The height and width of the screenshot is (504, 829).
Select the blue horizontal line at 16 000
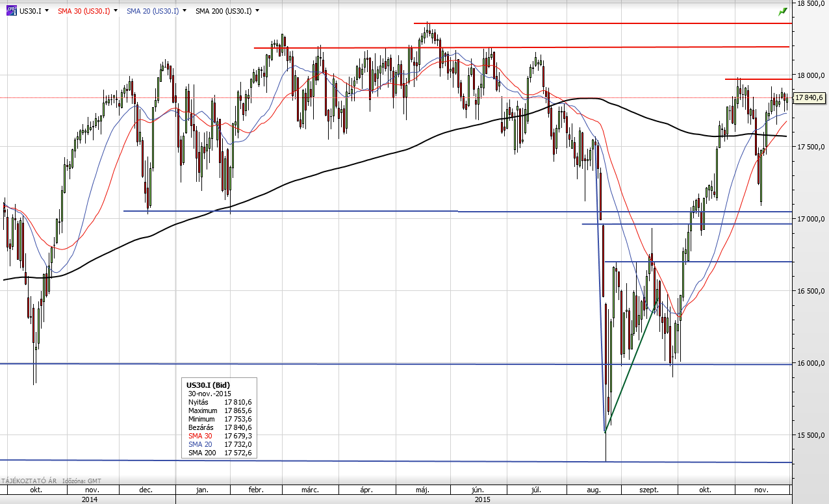pos(396,364)
